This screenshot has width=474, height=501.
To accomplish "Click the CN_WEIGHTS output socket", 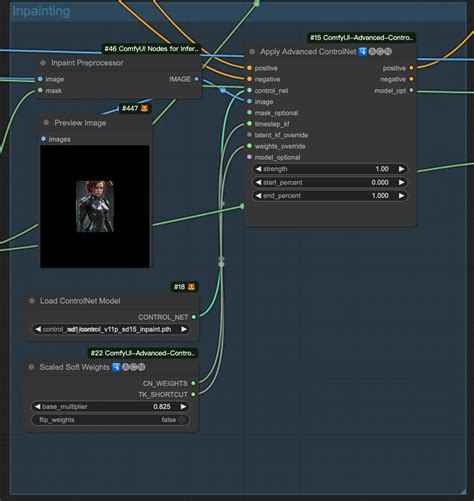I will tap(194, 383).
